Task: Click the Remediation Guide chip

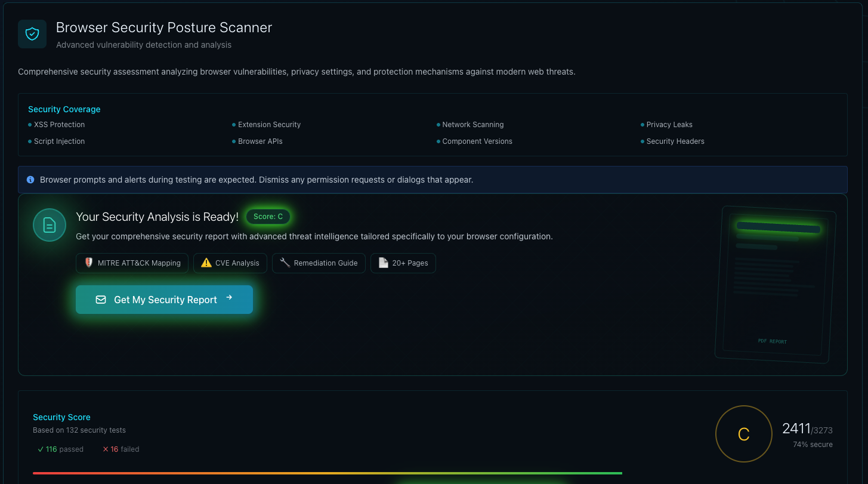Action: 319,263
